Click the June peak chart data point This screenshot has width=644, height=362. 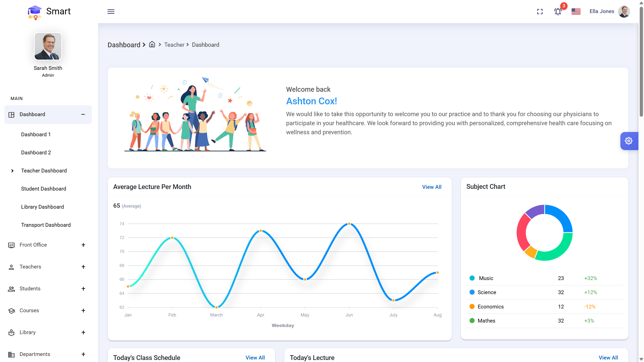(x=349, y=224)
